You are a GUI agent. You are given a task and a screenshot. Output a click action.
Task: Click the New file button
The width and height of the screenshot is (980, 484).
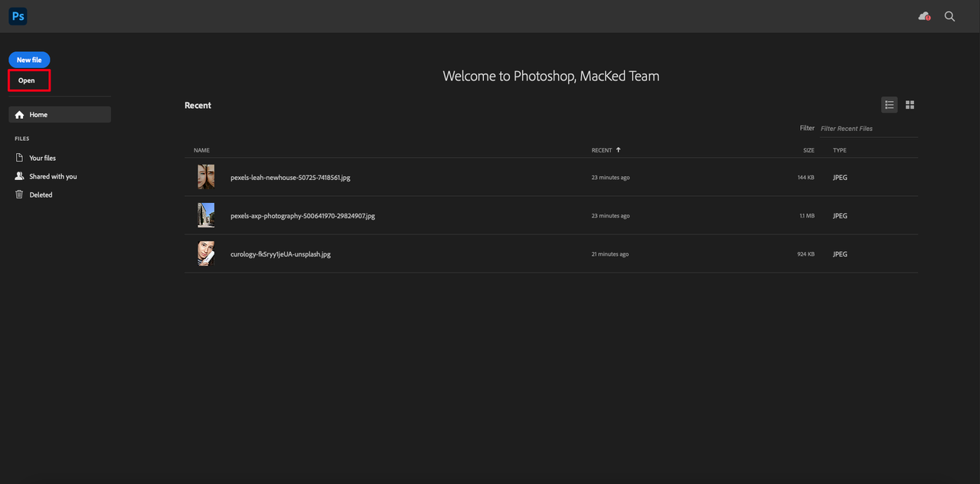pos(29,60)
